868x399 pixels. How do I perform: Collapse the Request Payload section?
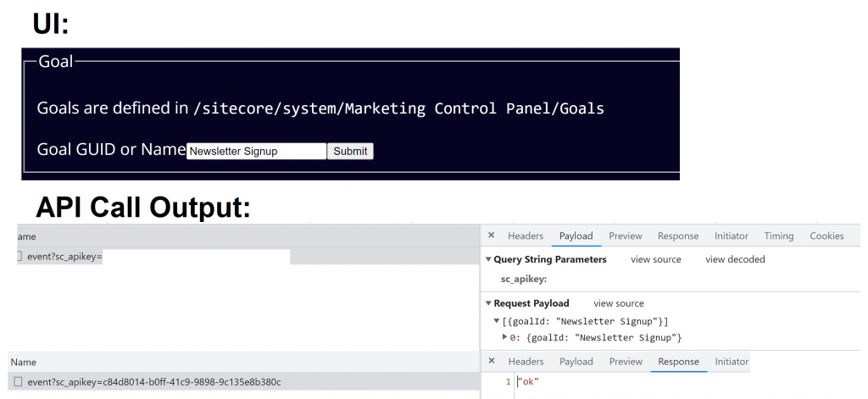click(489, 303)
